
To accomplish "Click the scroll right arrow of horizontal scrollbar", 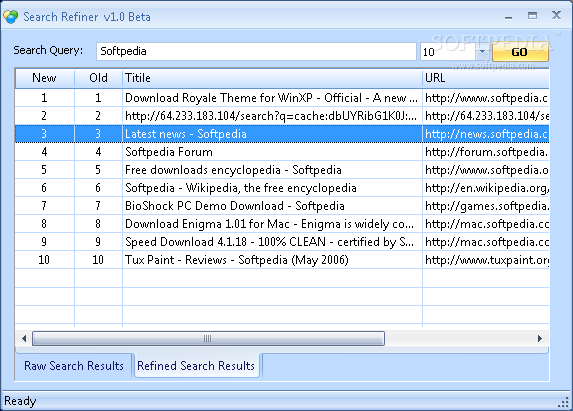I will click(x=540, y=338).
